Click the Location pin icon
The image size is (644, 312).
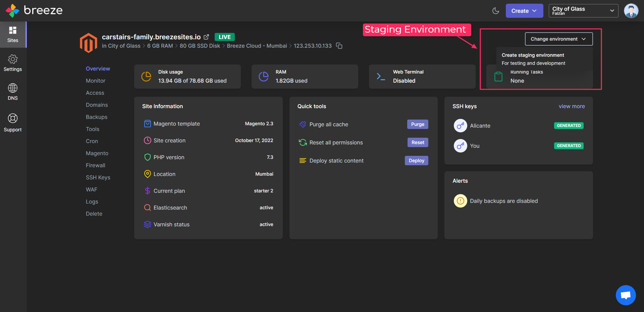[x=148, y=174]
